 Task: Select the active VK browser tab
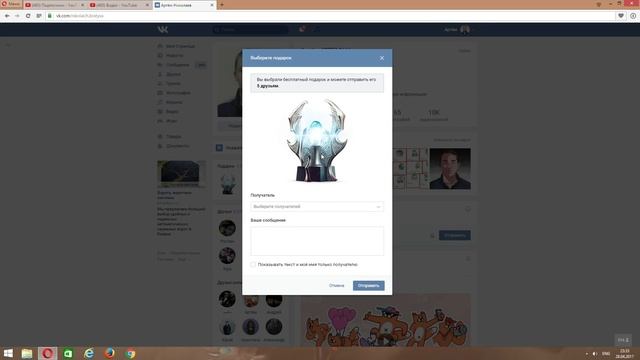(184, 5)
